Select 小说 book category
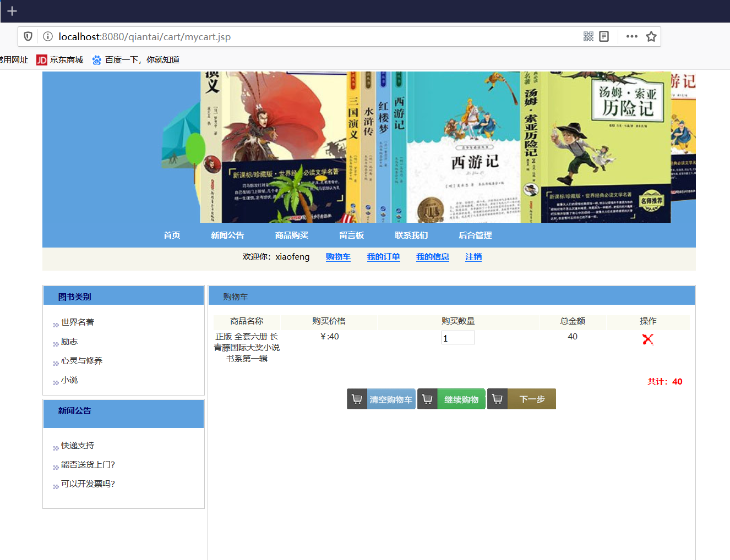730x560 pixels. 69,380
